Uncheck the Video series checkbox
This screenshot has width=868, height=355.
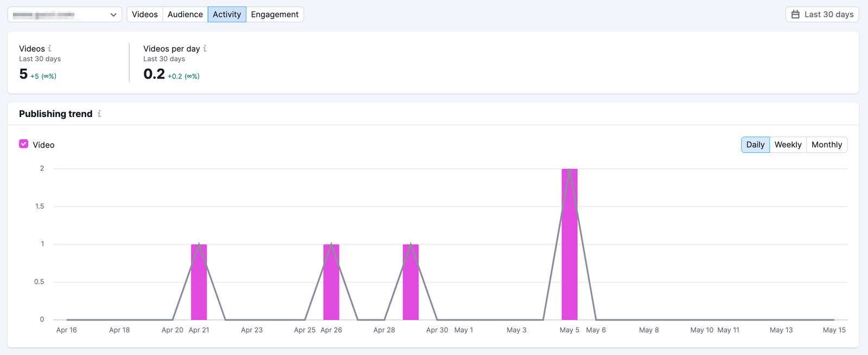(23, 144)
